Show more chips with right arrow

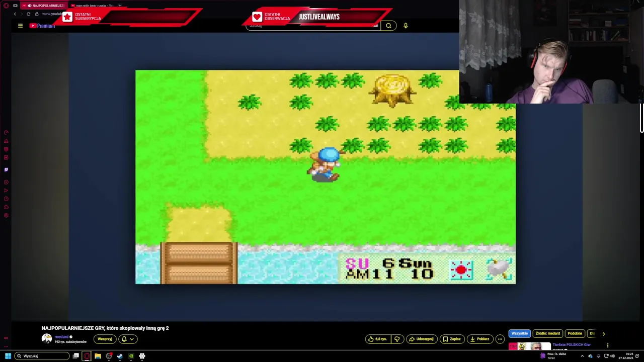click(x=604, y=333)
